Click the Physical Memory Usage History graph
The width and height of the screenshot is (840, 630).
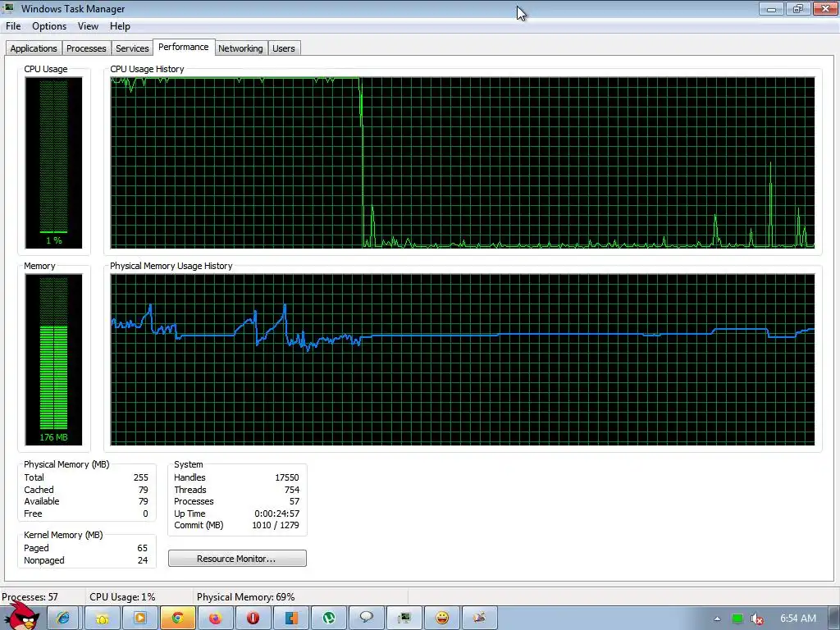tap(463, 359)
